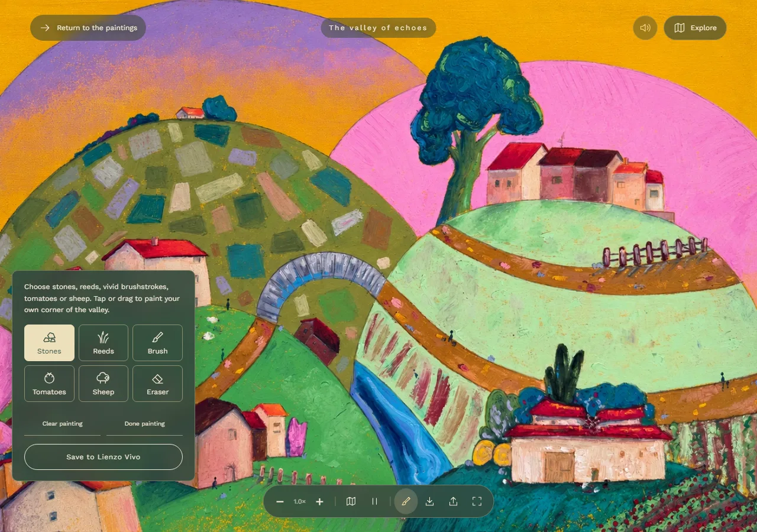757x532 pixels.
Task: Zoom in with the plus button
Action: click(320, 501)
